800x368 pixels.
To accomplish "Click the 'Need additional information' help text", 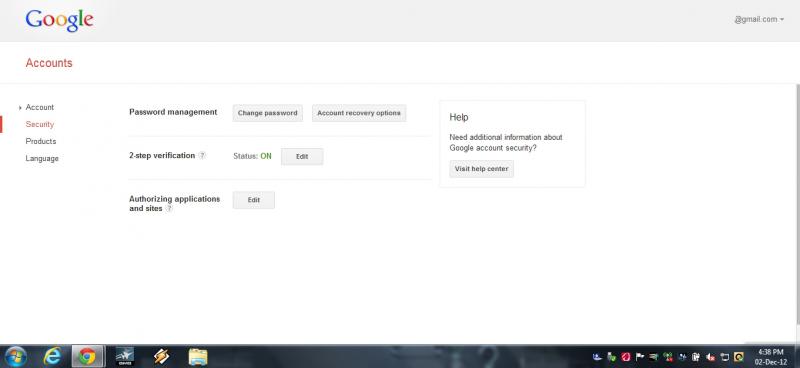I will click(506, 143).
